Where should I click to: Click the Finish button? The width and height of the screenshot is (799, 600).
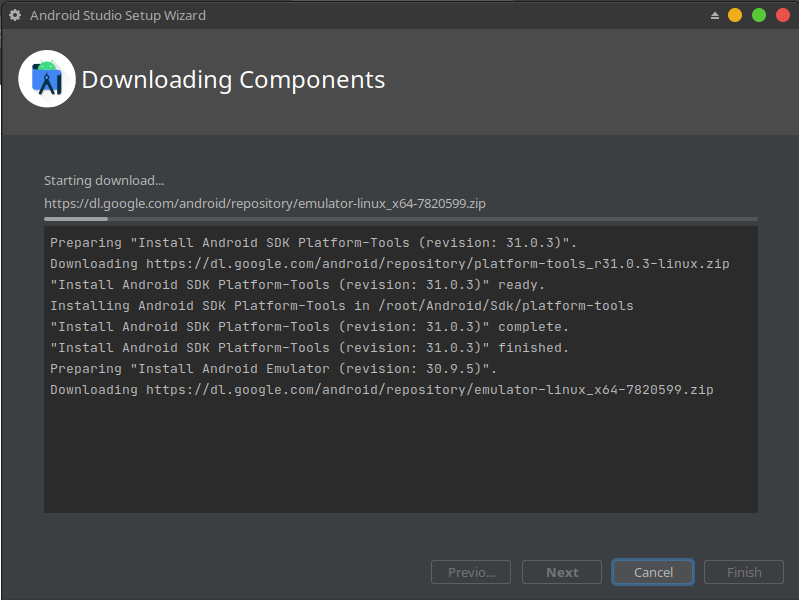pos(744,572)
